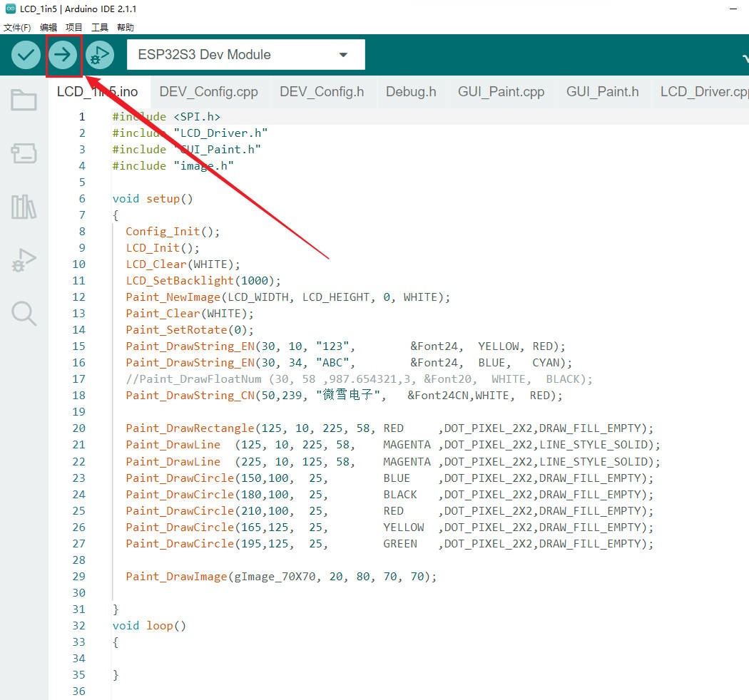Open the 编辑 menu
749x700 pixels.
(49, 28)
